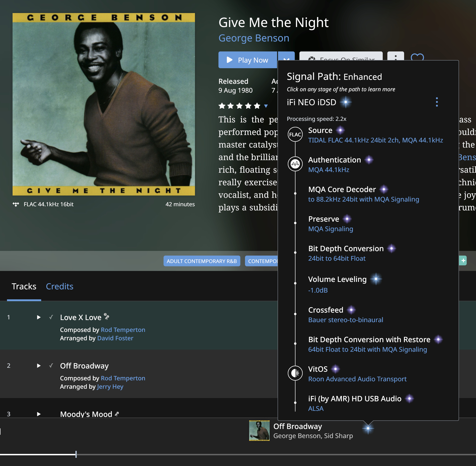Click the VitOS quality star icon
476x466 pixels.
335,369
